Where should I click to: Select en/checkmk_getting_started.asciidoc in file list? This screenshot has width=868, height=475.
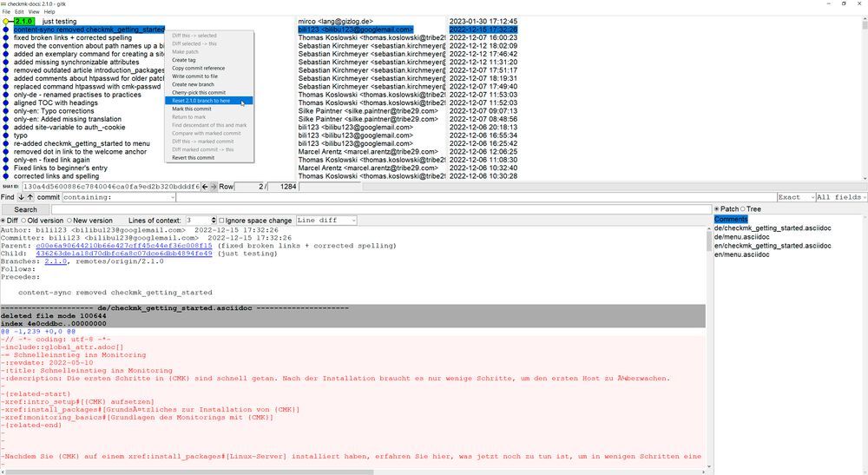pyautogui.click(x=773, y=246)
